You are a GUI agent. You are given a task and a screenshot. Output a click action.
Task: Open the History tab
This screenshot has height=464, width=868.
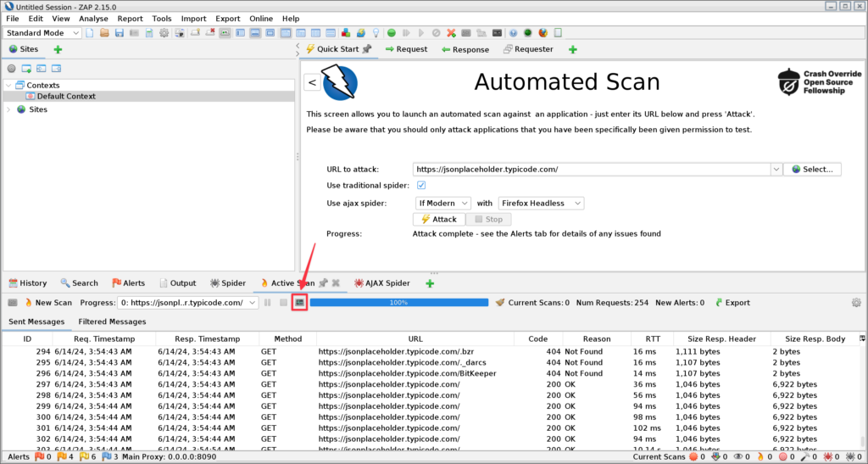pyautogui.click(x=28, y=283)
